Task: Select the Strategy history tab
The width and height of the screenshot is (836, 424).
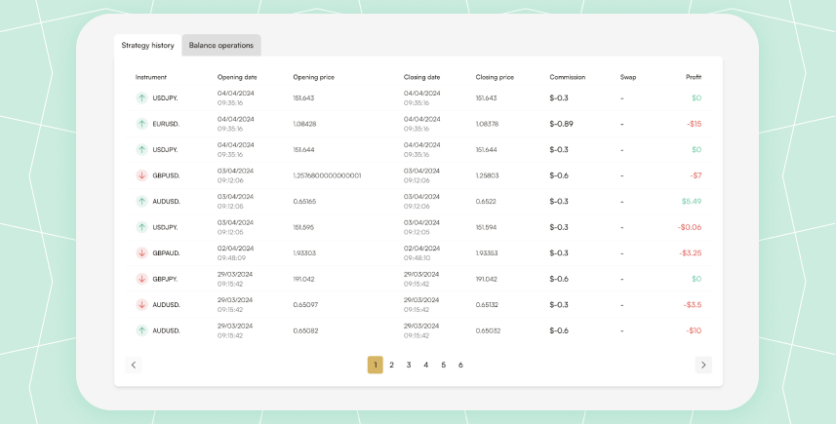Action: (148, 45)
